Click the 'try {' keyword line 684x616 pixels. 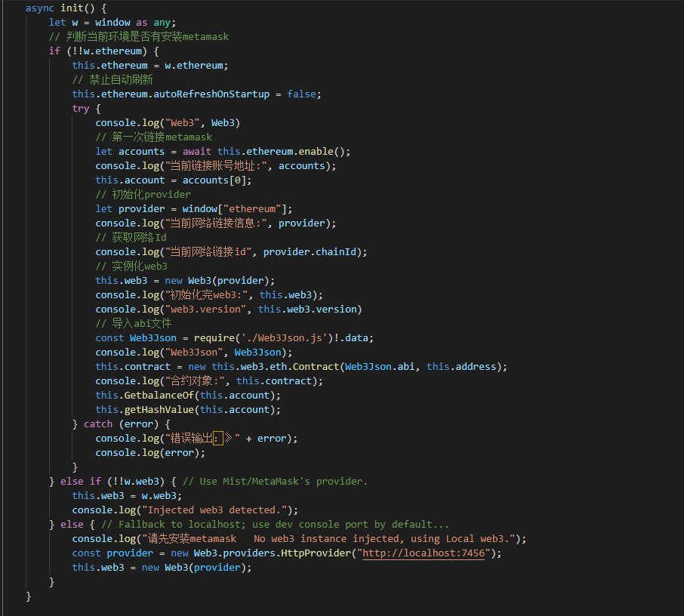click(x=86, y=109)
